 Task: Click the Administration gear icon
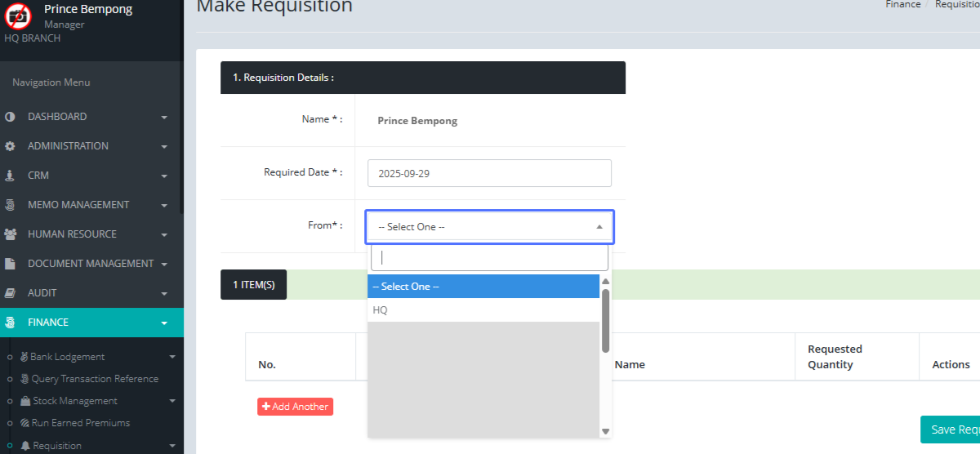click(x=10, y=146)
